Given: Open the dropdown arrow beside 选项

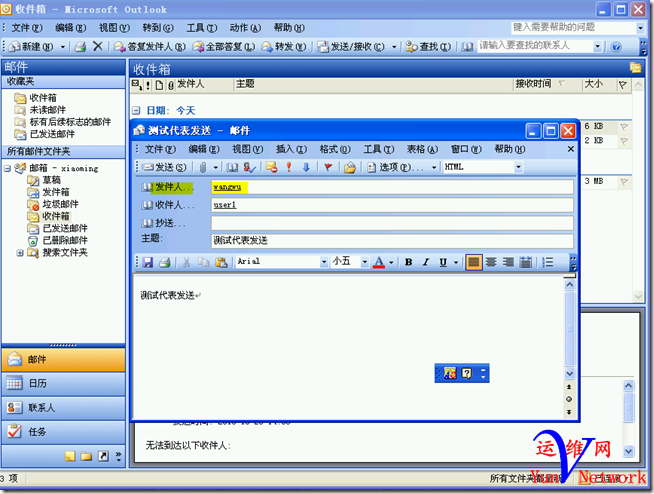Looking at the screenshot, I should (434, 167).
